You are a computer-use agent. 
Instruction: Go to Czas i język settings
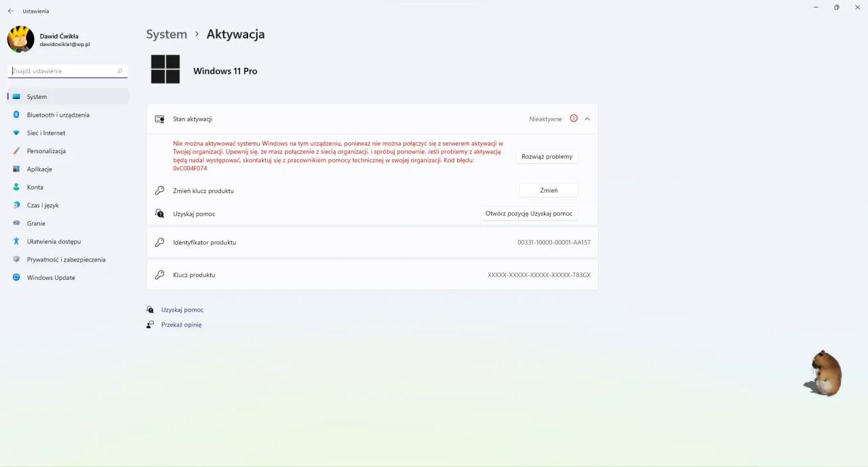pyautogui.click(x=68, y=205)
